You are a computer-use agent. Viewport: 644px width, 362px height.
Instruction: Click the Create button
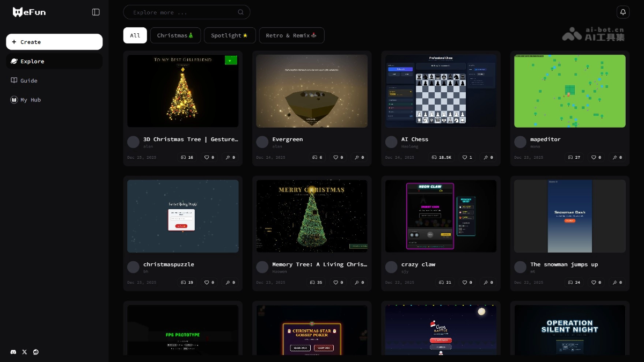click(54, 42)
